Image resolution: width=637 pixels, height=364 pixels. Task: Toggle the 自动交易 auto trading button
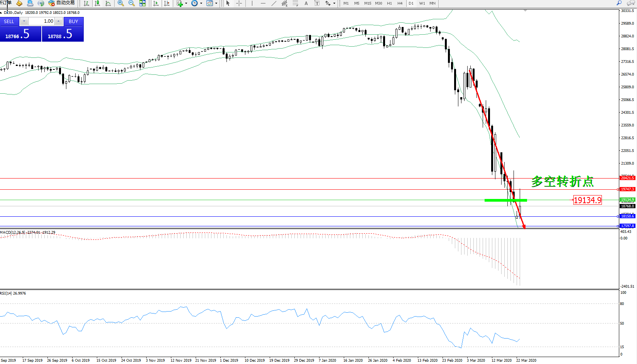[62, 3]
